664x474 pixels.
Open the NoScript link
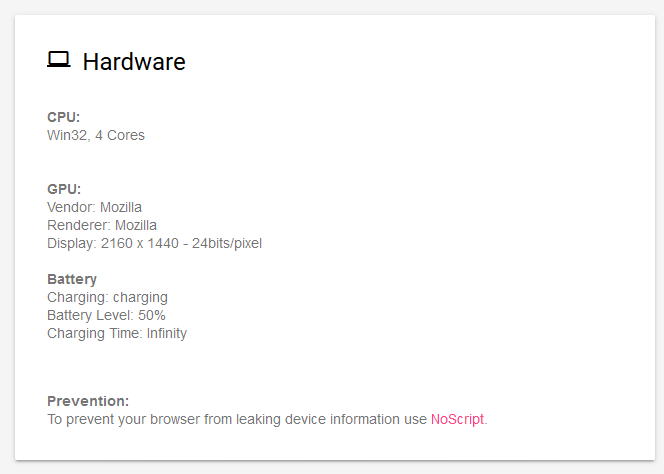coord(457,419)
